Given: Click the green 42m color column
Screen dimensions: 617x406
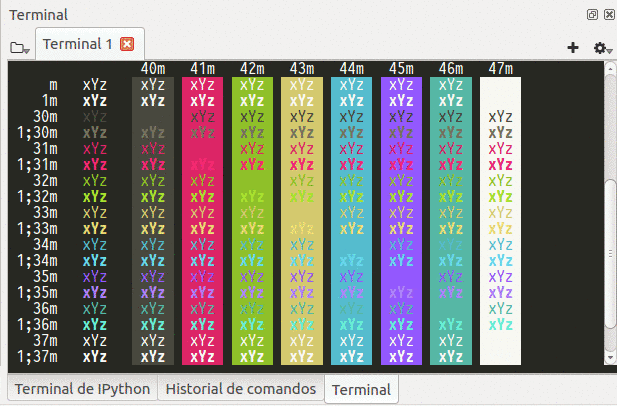Looking at the screenshot, I should pyautogui.click(x=252, y=220).
